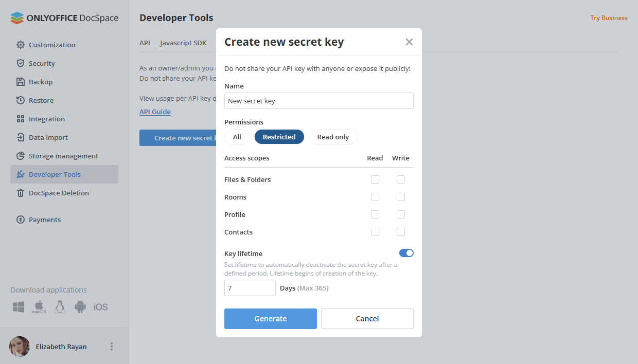Check Files & Folders Read checkbox
638x364 pixels.
point(375,179)
